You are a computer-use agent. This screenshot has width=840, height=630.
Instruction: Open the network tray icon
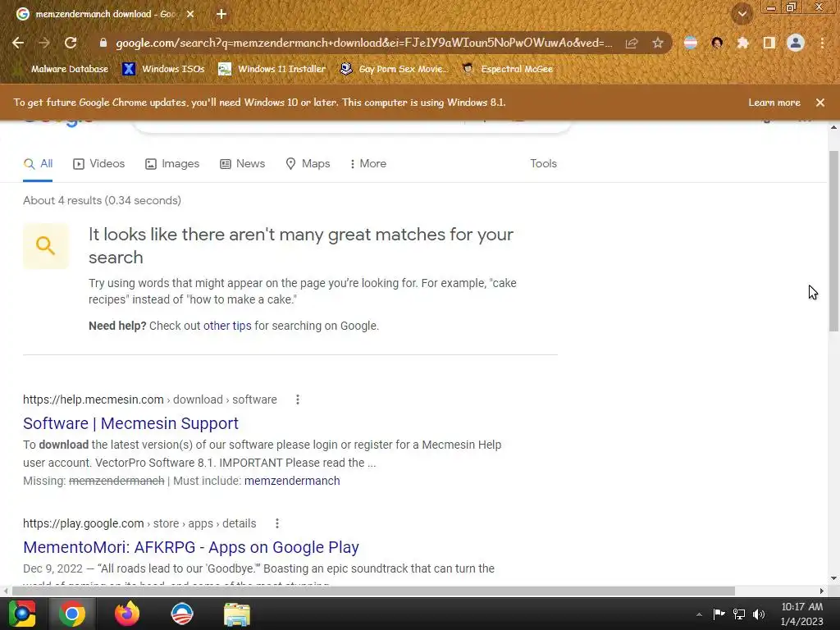pyautogui.click(x=739, y=614)
